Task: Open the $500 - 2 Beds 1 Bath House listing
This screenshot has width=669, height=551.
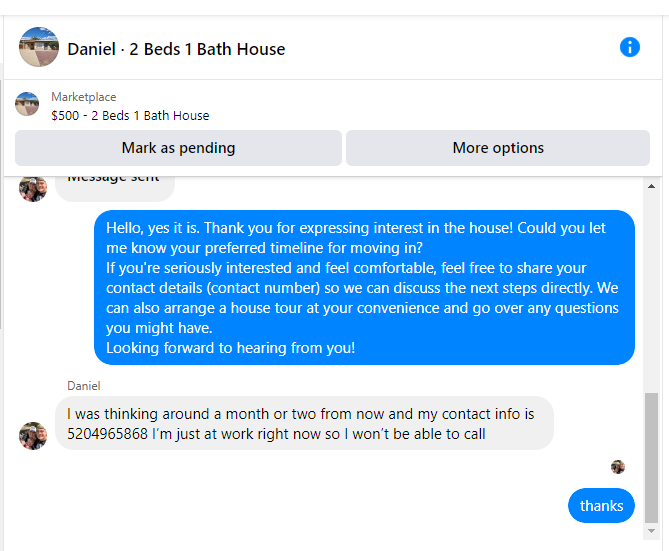Action: [x=130, y=116]
